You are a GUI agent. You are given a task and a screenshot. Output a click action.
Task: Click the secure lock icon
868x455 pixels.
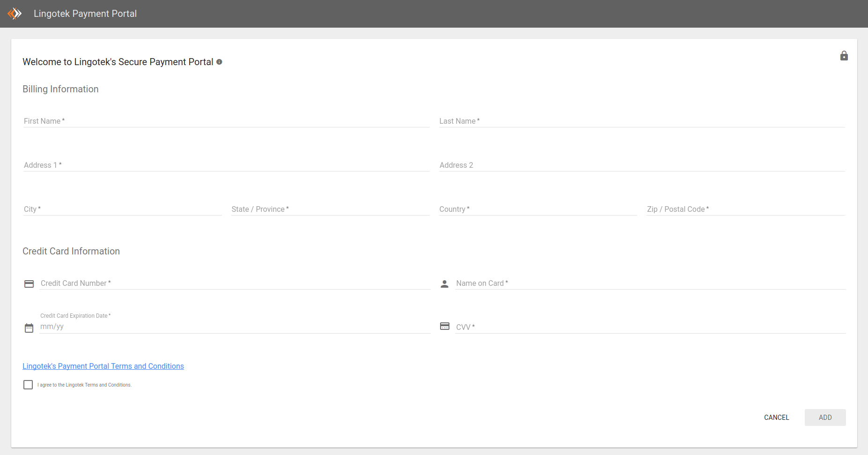tap(844, 56)
